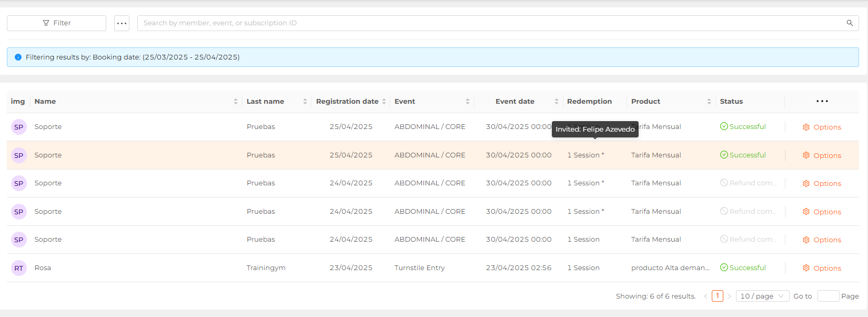Open Options for the Rosa Trainingym row

[x=822, y=268]
